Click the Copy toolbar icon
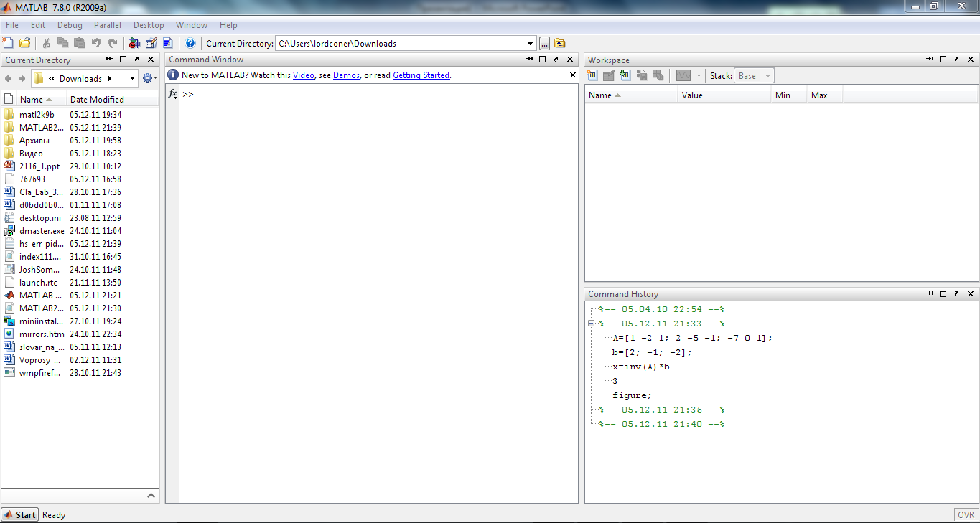Image resolution: width=980 pixels, height=523 pixels. point(62,43)
